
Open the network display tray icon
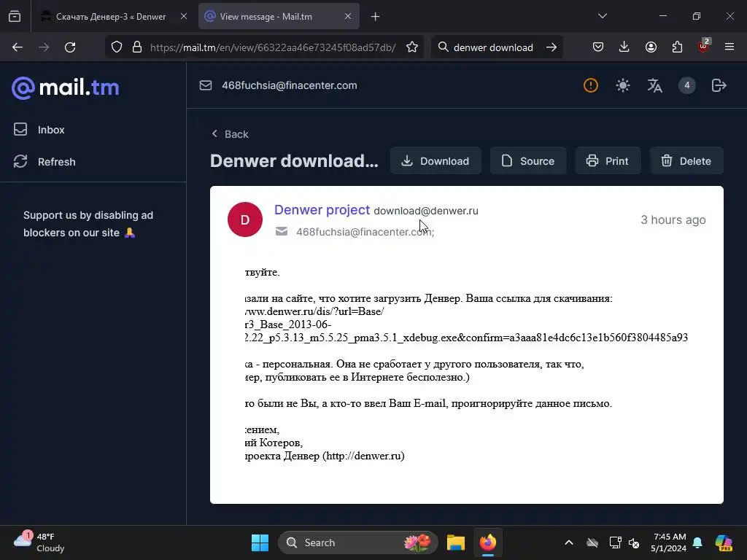click(615, 542)
